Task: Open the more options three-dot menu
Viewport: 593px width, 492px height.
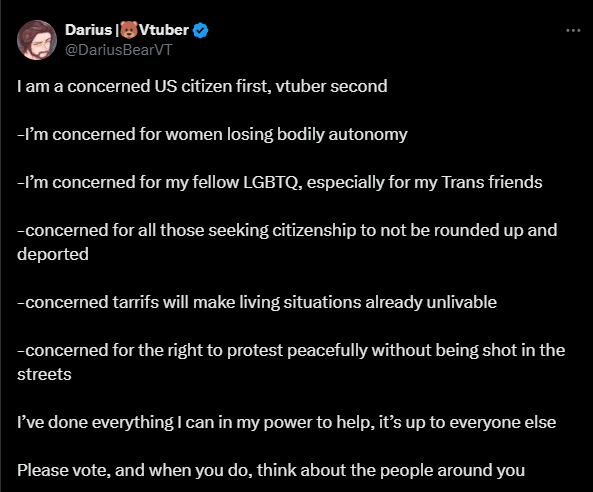Action: (573, 31)
